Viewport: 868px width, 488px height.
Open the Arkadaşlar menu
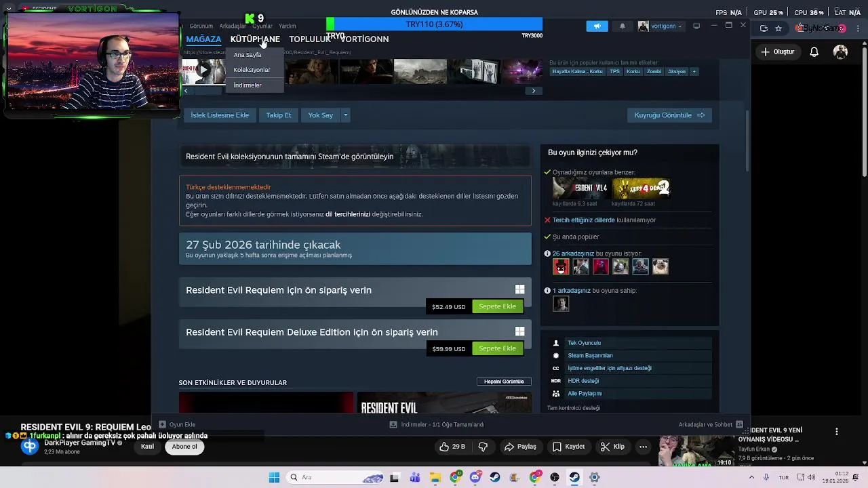(233, 26)
